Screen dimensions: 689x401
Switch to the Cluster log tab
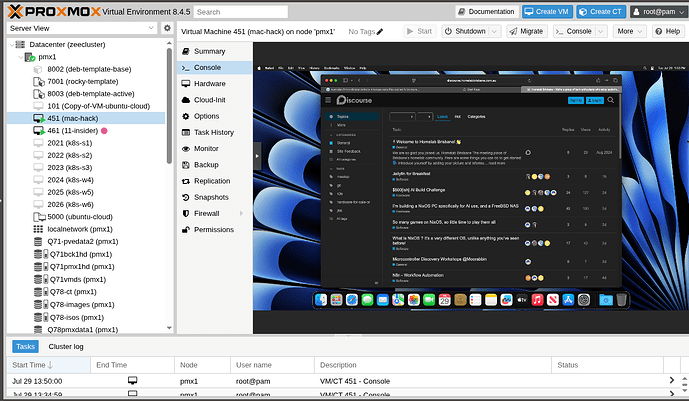point(66,346)
